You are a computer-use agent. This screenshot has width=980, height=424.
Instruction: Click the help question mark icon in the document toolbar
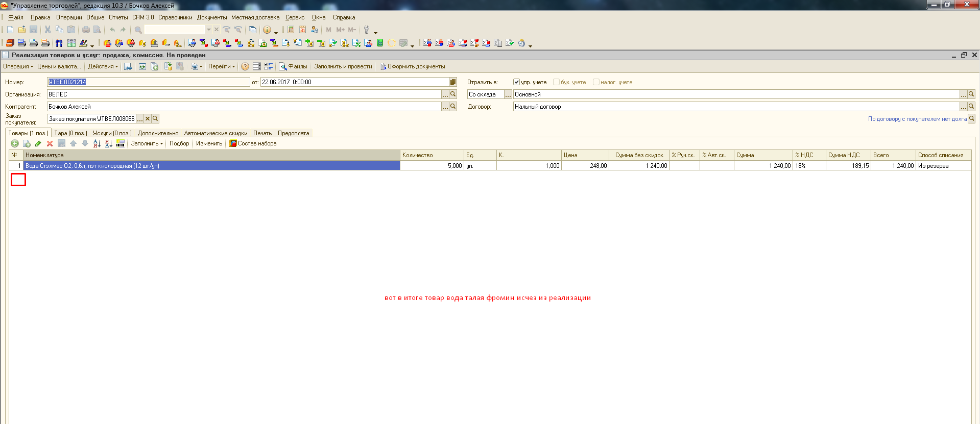245,67
